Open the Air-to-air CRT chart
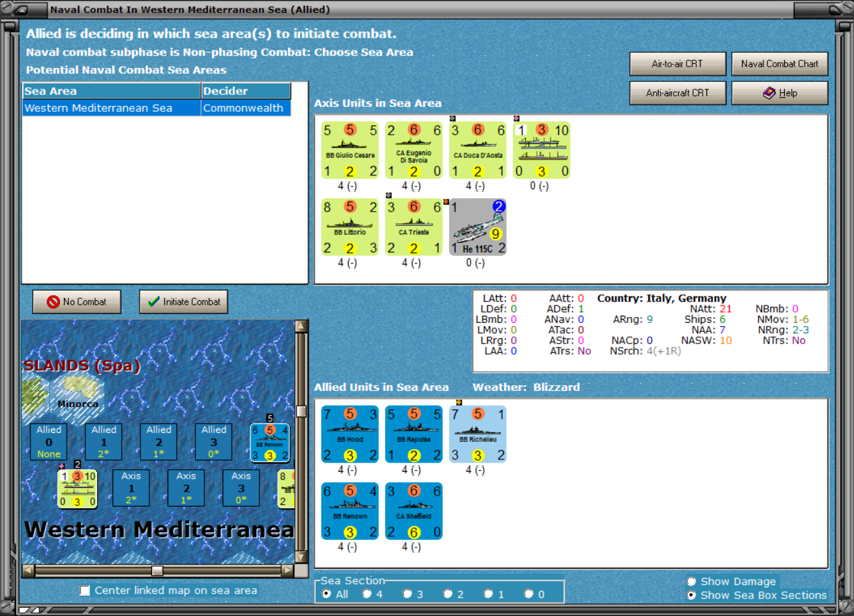Viewport: 854px width, 616px height. (677, 63)
